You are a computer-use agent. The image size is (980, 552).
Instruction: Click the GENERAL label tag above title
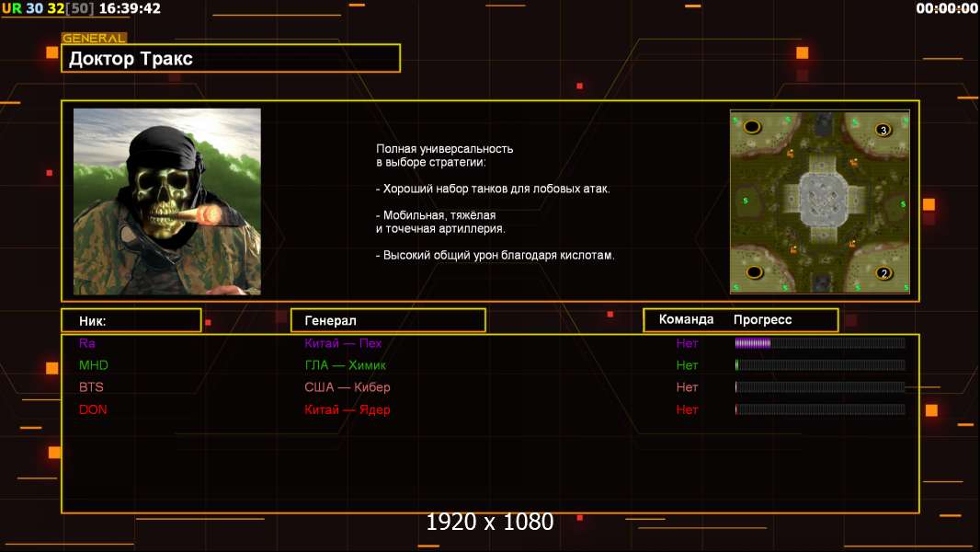(x=94, y=38)
